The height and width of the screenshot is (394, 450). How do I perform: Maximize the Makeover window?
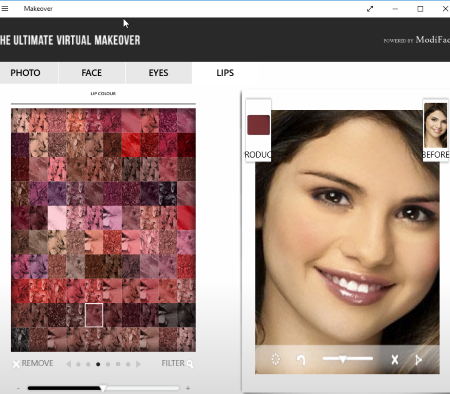(x=420, y=9)
